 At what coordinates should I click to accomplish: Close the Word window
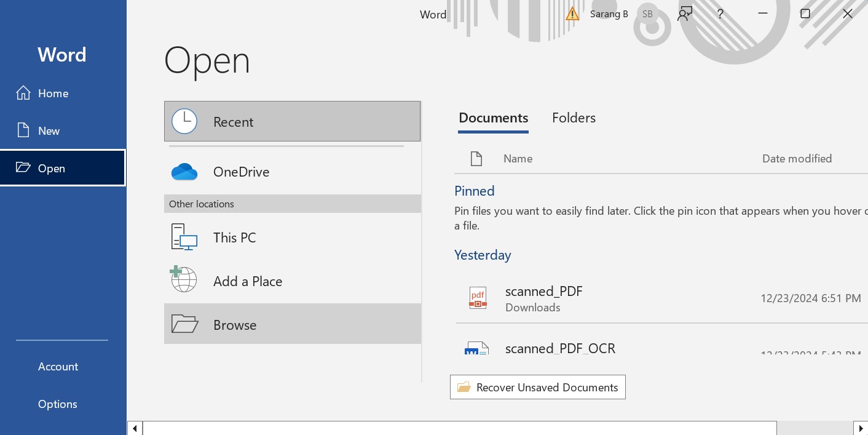point(848,14)
